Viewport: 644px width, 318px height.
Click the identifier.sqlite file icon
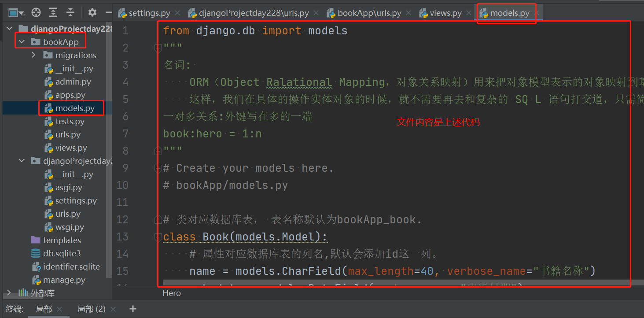[36, 267]
